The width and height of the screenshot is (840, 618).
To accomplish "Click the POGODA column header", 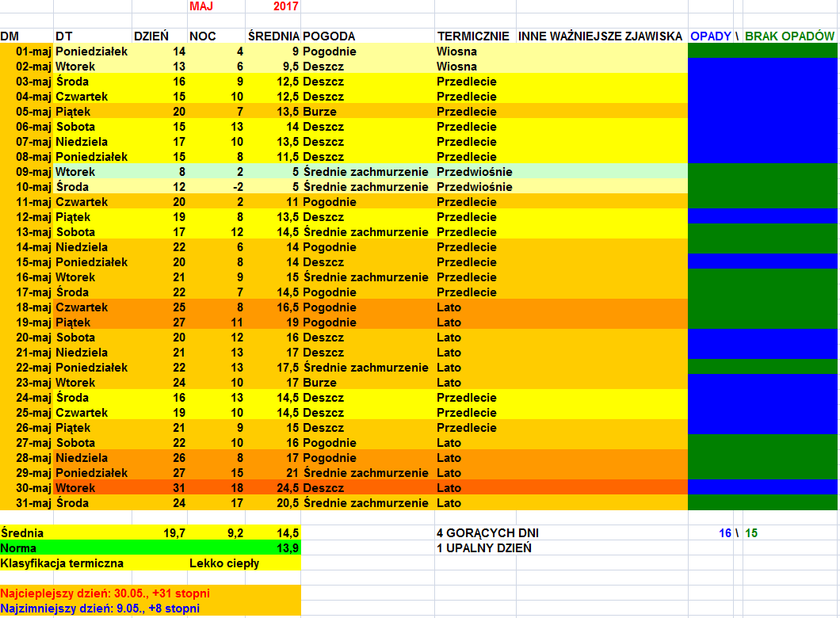I will coord(329,36).
